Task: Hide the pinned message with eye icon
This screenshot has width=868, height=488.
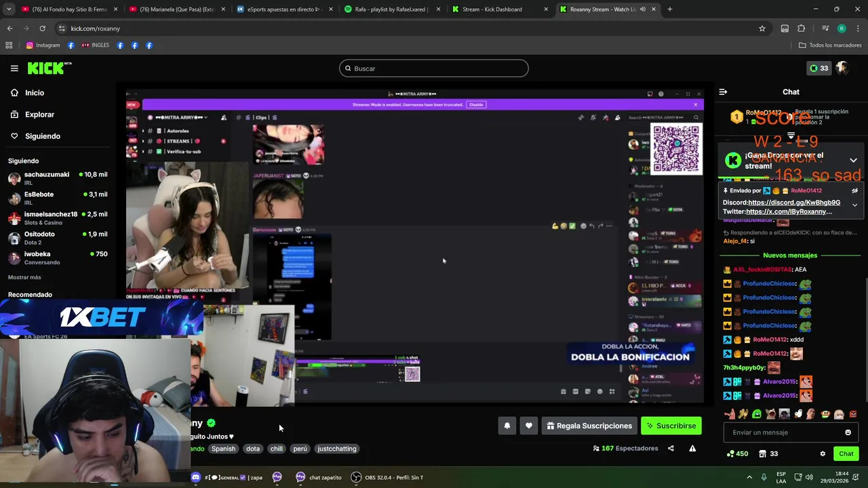Action: click(854, 191)
